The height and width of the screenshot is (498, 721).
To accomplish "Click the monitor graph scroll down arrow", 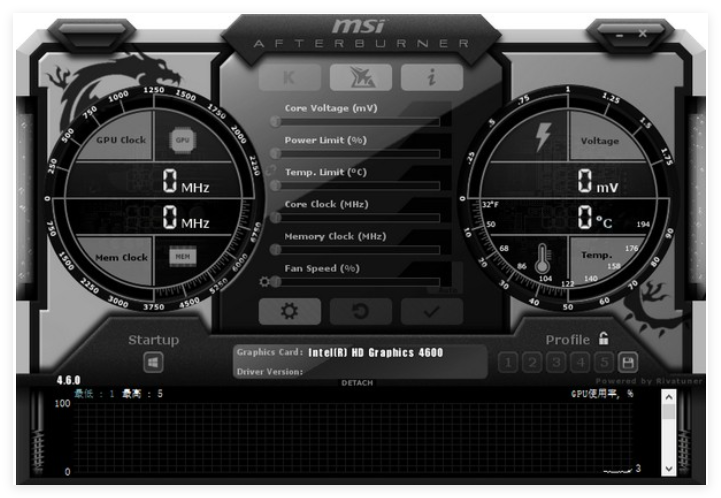I will click(669, 469).
